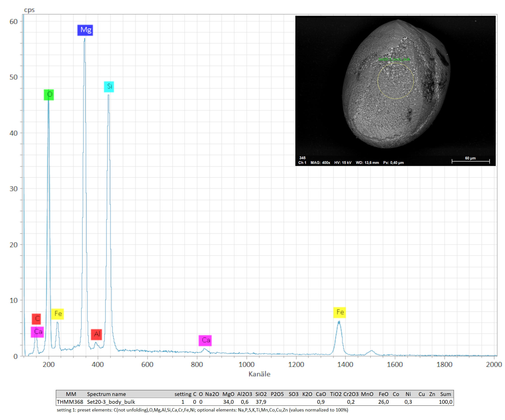Click the SiO2 value 37,9

(261, 402)
